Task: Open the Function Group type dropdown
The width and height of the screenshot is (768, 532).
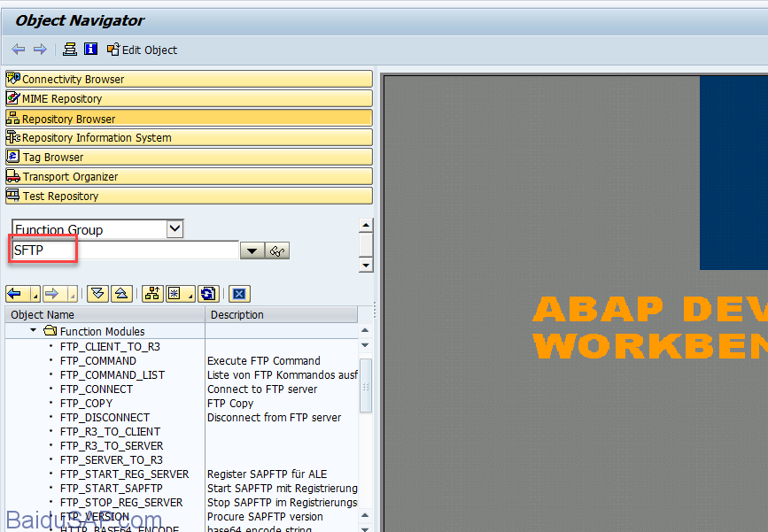Action: (x=175, y=229)
